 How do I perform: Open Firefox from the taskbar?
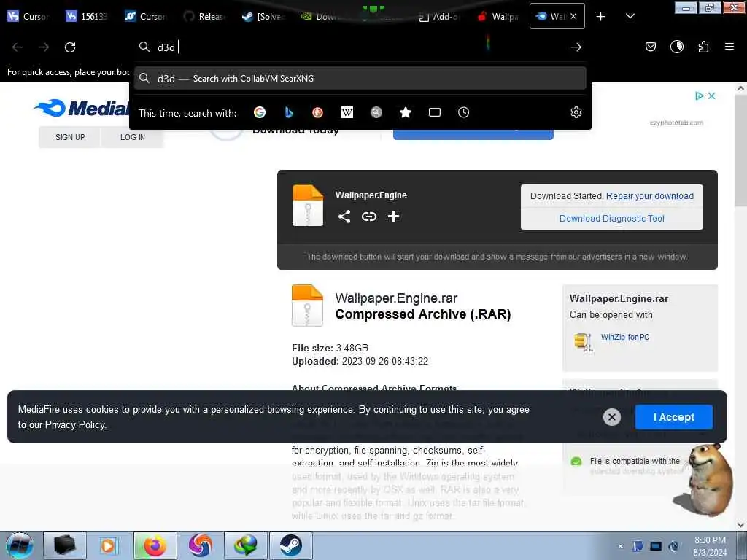pyautogui.click(x=155, y=545)
